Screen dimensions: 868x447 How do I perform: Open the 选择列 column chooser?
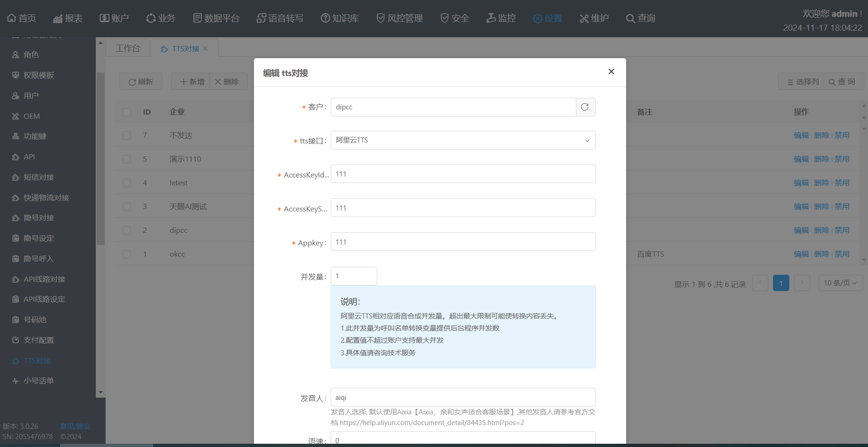tap(802, 81)
